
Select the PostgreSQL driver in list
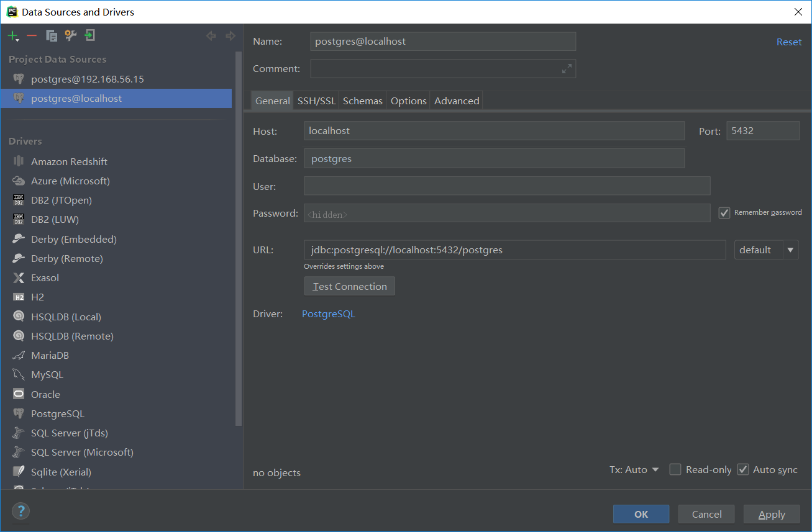coord(57,413)
